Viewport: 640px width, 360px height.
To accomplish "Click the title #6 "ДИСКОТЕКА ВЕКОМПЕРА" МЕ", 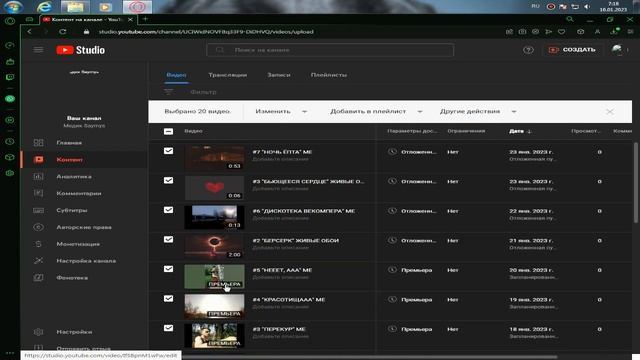I will click(x=304, y=211).
